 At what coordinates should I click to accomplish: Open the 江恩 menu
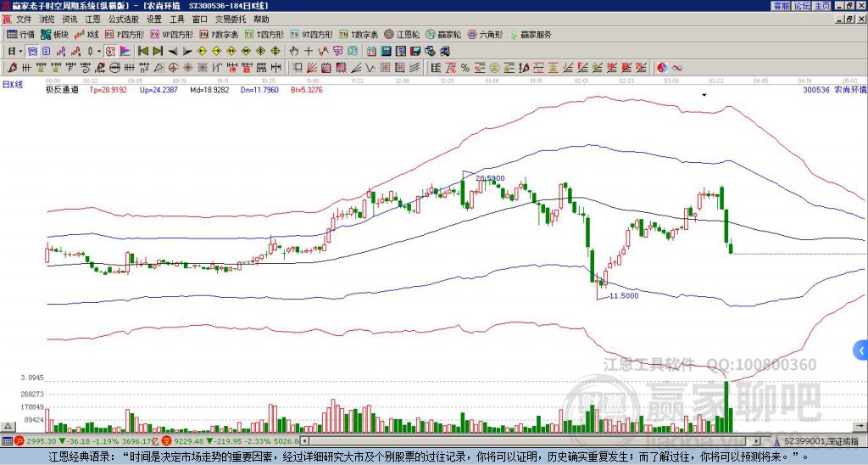(x=92, y=20)
